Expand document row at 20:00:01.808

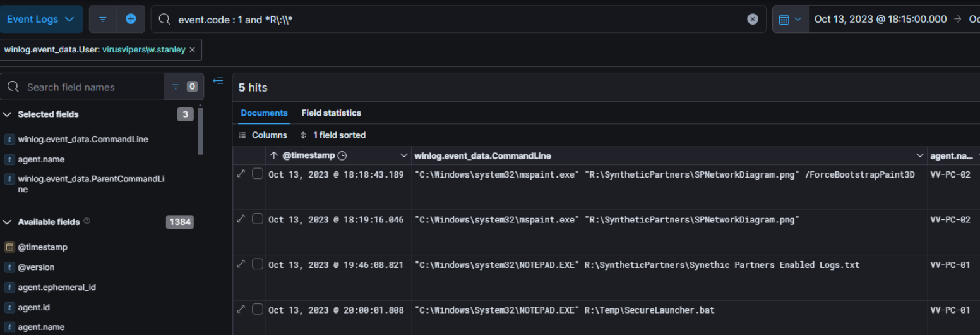(241, 309)
